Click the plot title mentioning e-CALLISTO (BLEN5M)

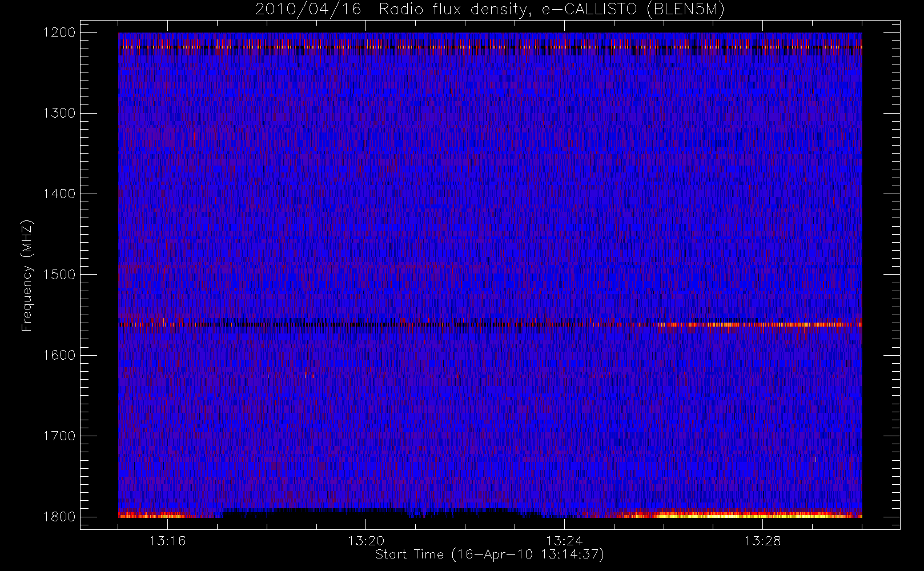[x=490, y=10]
